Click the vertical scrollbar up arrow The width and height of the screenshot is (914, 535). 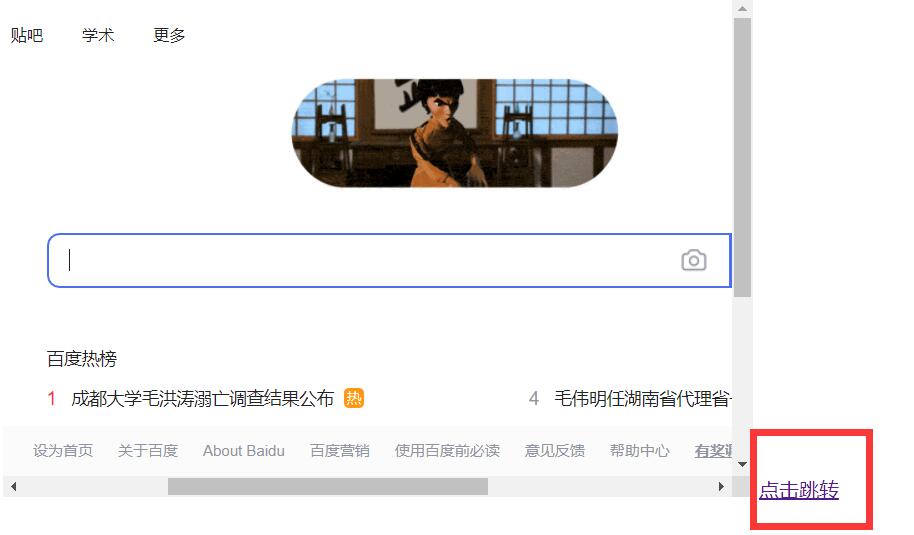click(x=742, y=9)
